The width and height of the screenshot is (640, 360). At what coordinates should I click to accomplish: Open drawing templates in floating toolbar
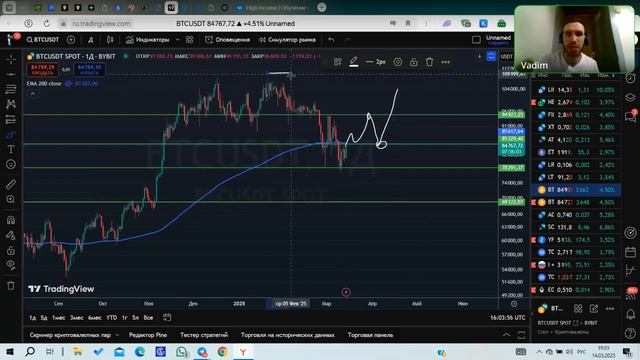pos(338,62)
